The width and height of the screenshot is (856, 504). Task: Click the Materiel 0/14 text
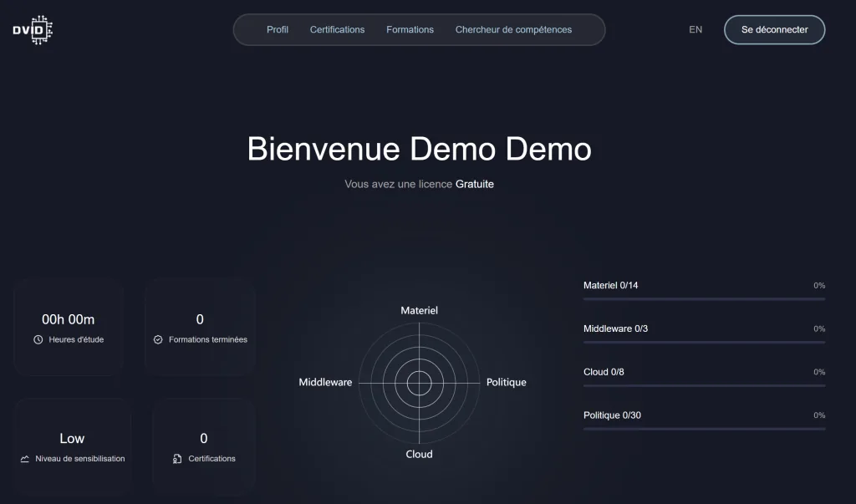[610, 285]
